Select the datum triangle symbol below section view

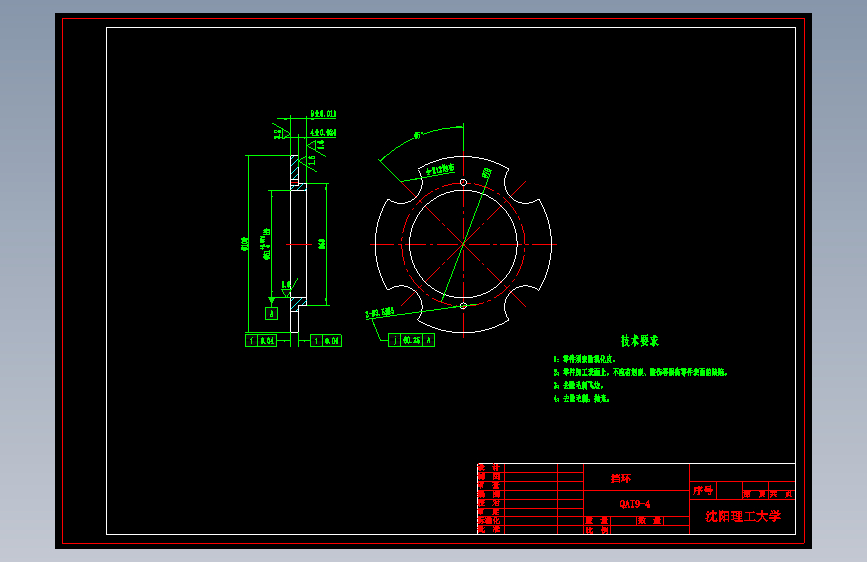pyautogui.click(x=271, y=300)
